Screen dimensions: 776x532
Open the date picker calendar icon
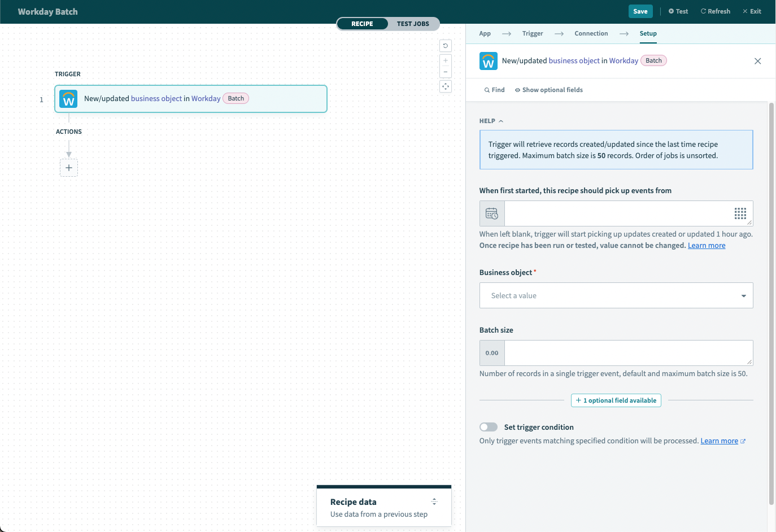tap(491, 213)
